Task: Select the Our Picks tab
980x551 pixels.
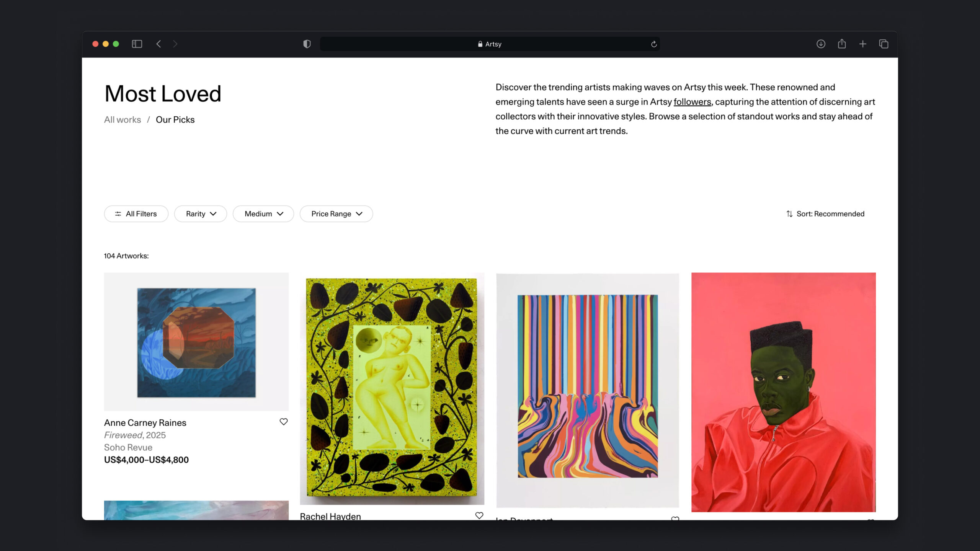Action: [175, 120]
